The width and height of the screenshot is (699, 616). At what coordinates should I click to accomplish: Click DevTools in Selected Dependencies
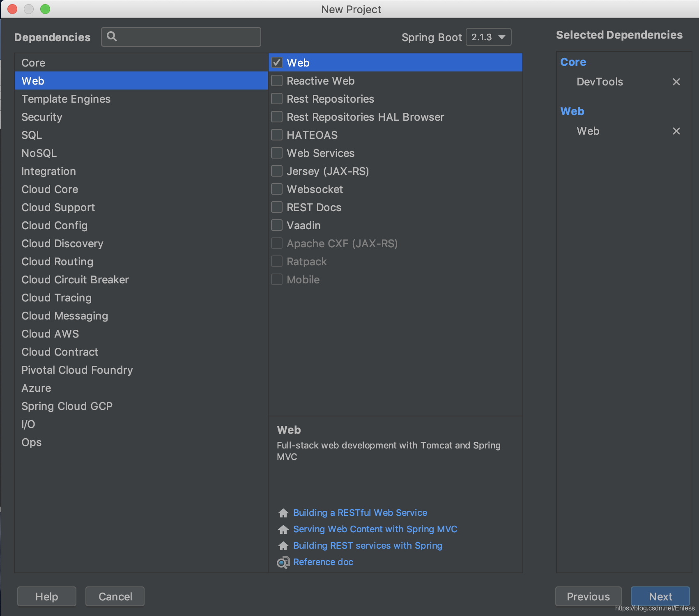click(600, 82)
